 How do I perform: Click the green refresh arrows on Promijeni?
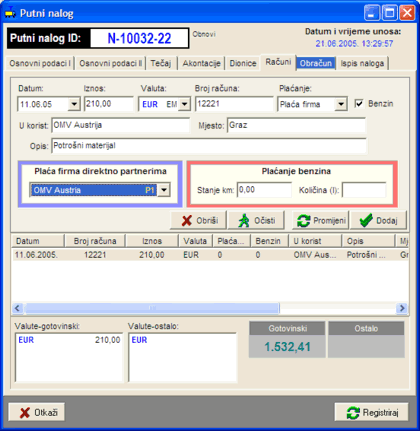pos(303,221)
